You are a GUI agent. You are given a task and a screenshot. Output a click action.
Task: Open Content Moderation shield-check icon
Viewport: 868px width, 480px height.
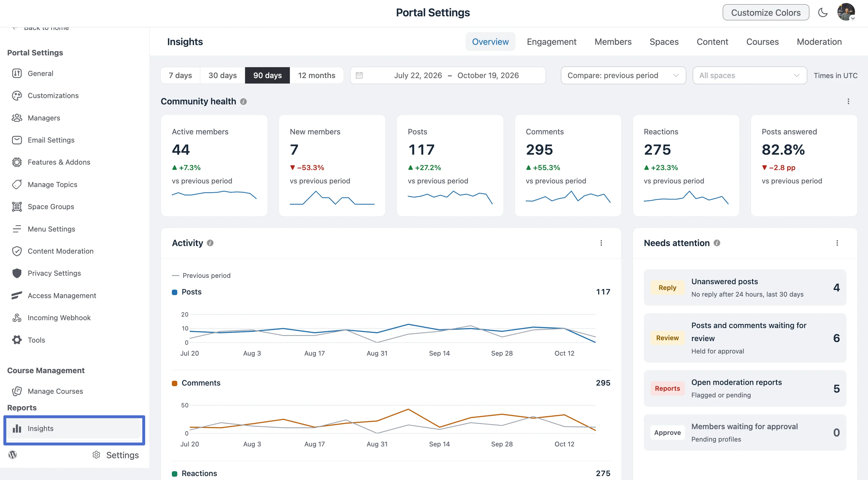coord(17,251)
